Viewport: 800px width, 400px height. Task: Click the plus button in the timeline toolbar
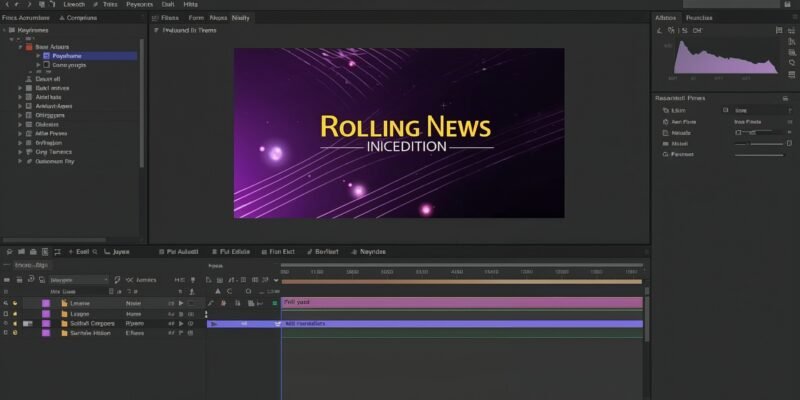point(71,252)
